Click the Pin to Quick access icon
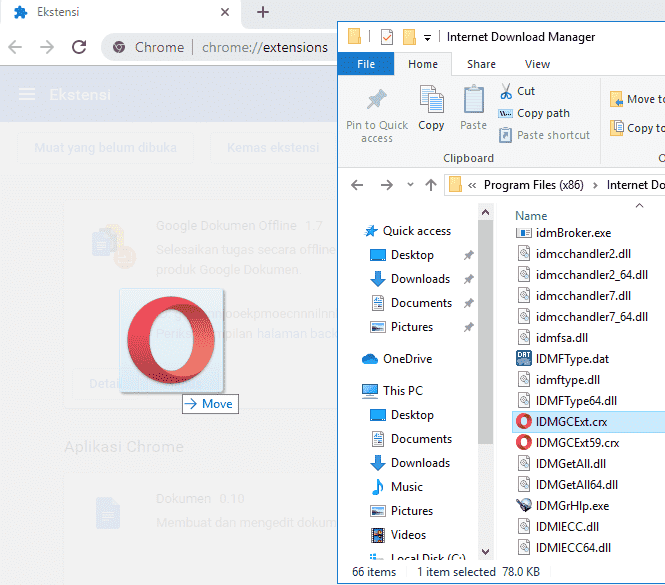665x585 pixels. (377, 99)
